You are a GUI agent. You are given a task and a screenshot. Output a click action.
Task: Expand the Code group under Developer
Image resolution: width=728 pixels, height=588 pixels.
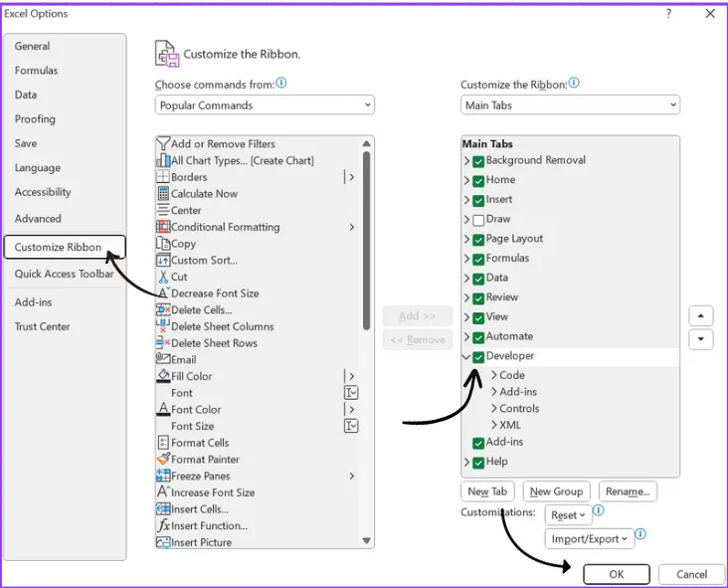(494, 375)
